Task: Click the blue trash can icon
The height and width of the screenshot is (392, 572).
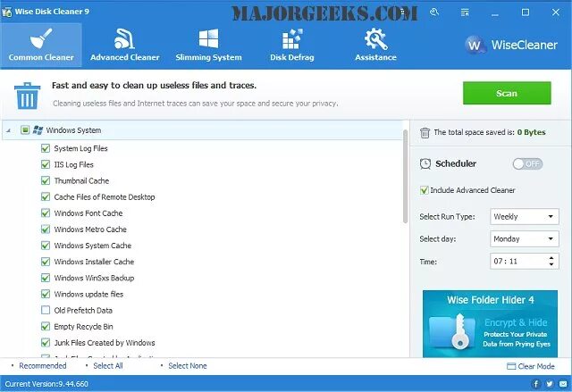Action: (x=27, y=96)
